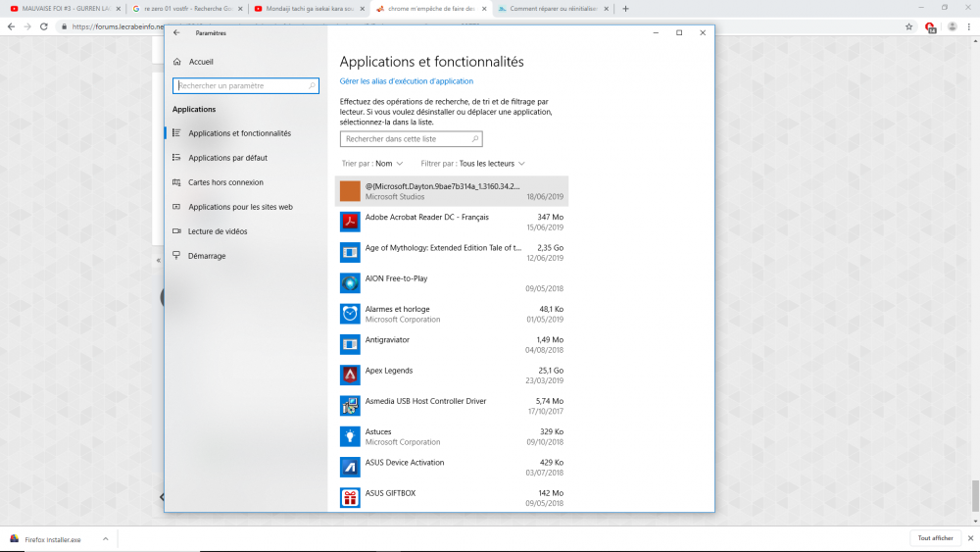
Task: Click the Astuces lightbulb icon
Action: pyautogui.click(x=350, y=436)
